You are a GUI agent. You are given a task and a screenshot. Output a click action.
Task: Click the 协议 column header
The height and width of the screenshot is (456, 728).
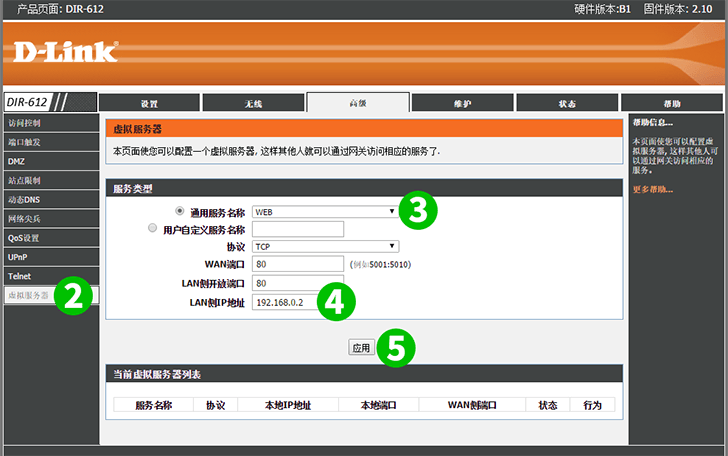215,405
